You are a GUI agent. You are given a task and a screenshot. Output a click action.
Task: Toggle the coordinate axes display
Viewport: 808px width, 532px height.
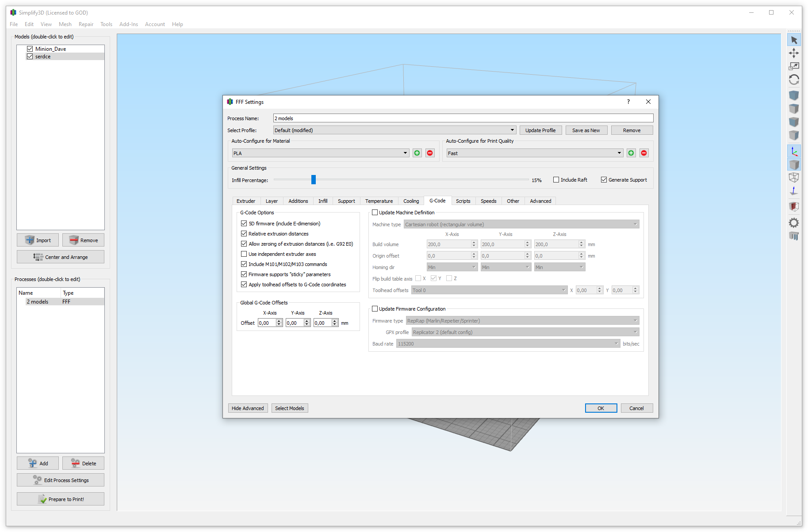coord(794,151)
